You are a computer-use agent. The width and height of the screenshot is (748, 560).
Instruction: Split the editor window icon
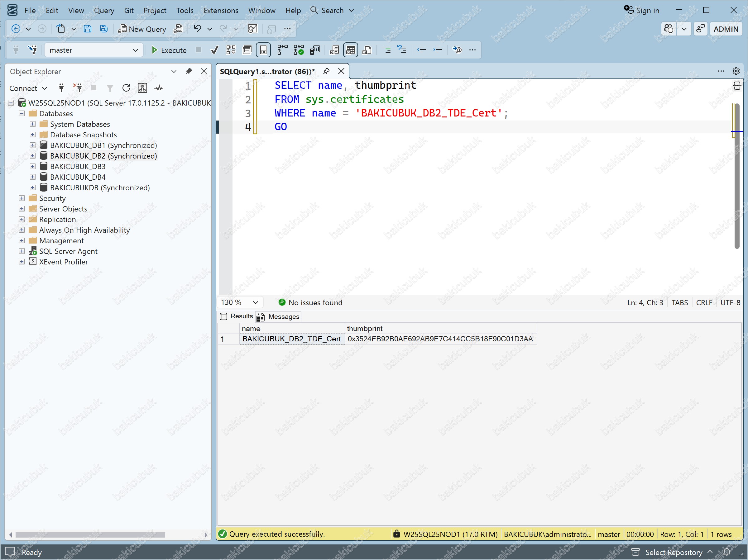[x=737, y=86]
